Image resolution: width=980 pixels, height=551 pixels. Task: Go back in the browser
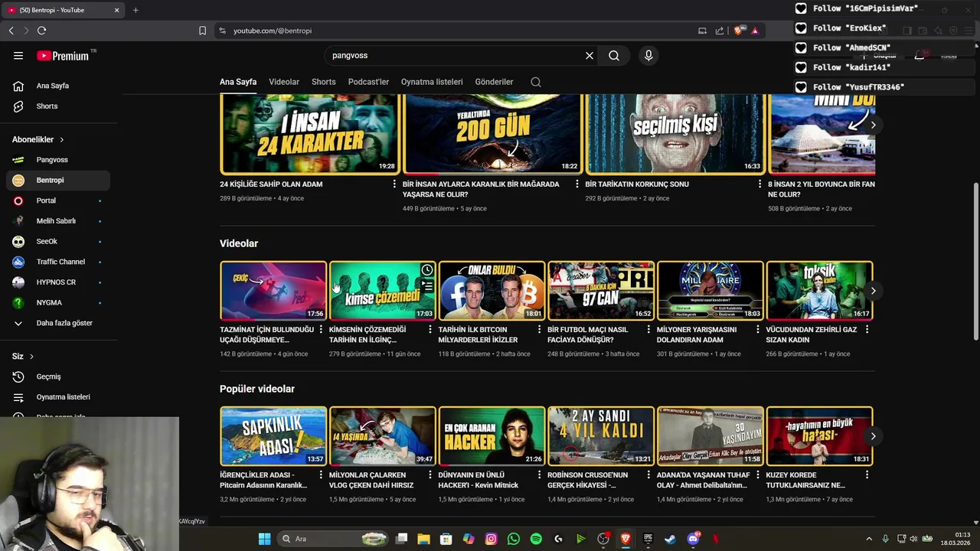(11, 31)
